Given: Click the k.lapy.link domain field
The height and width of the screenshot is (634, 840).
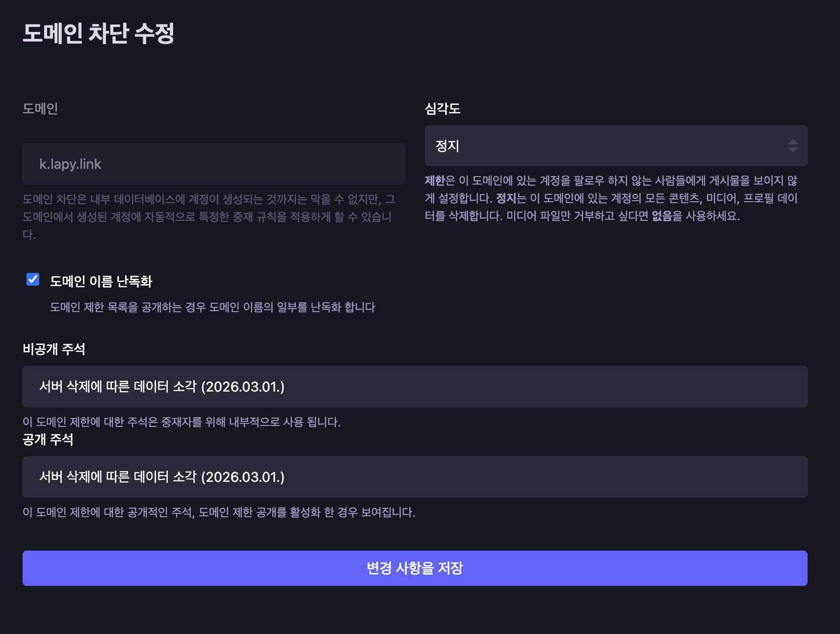Looking at the screenshot, I should pyautogui.click(x=213, y=164).
